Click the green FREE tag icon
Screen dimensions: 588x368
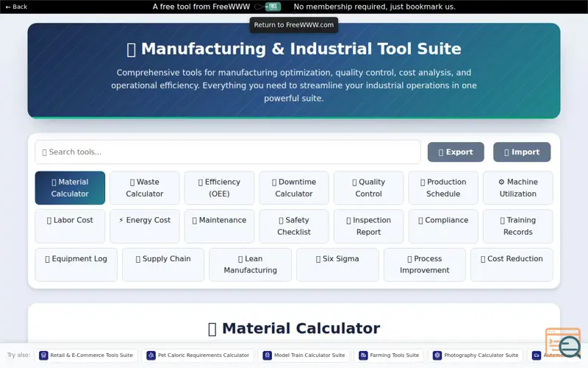click(273, 7)
